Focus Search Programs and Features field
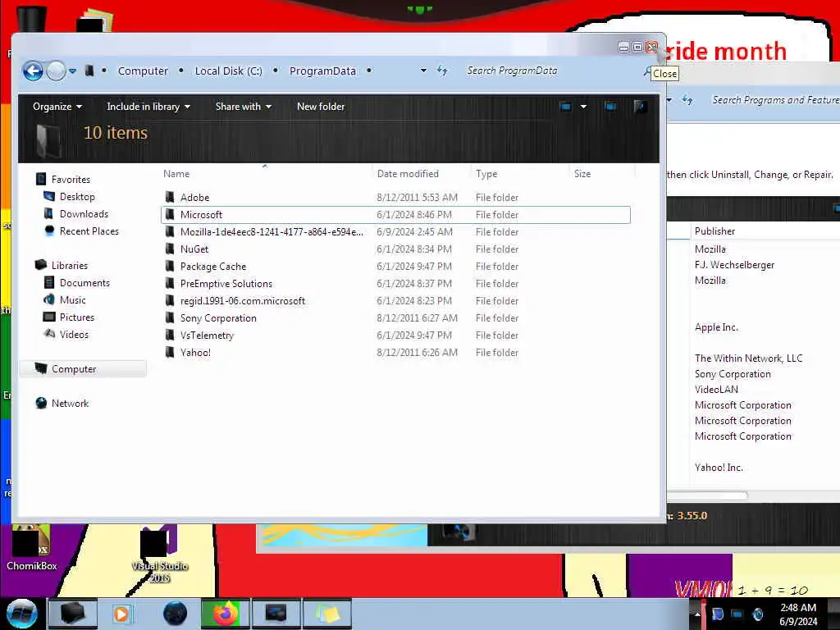The width and height of the screenshot is (840, 630). pos(775,99)
